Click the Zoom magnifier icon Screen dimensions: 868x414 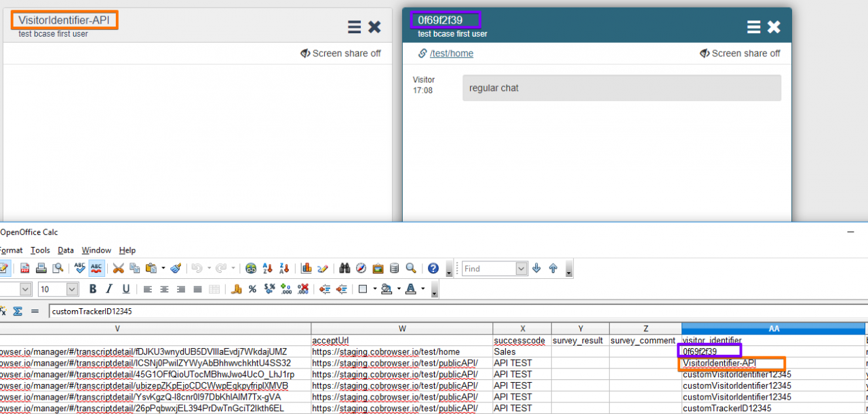(410, 269)
